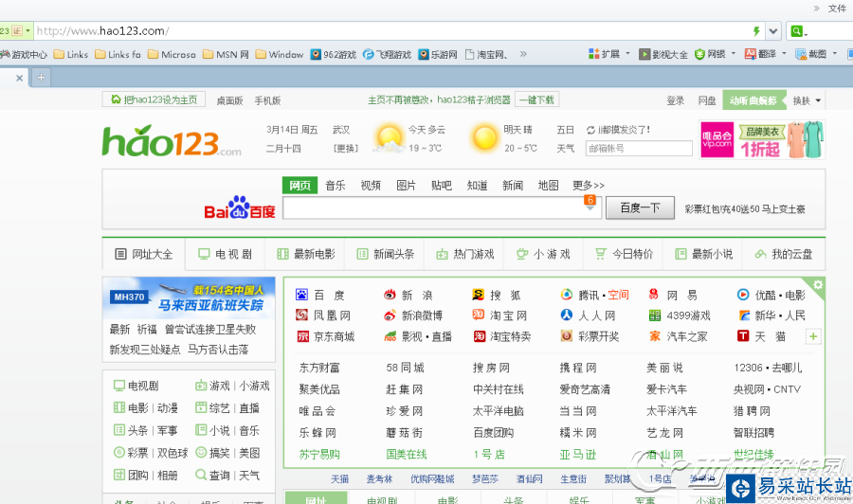This screenshot has width=853, height=504.
Task: Click 把hao123设为主页 button
Action: pos(154,99)
